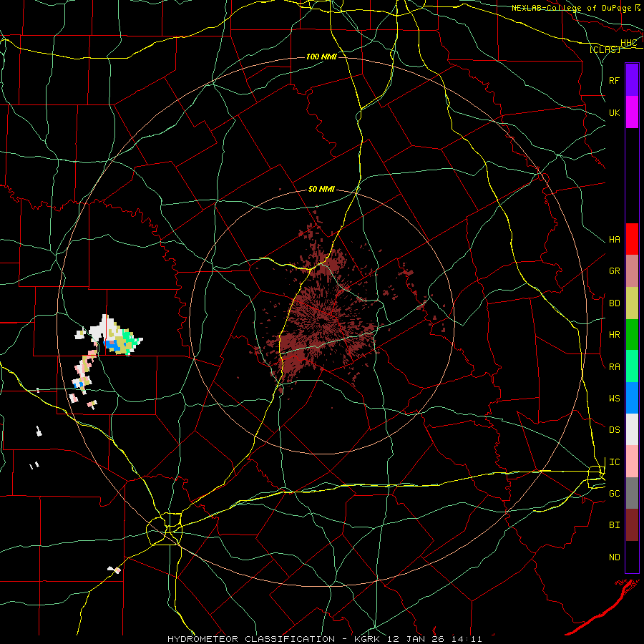Click the white DS legend swatch
The height and width of the screenshot is (644, 644).
pos(632,429)
